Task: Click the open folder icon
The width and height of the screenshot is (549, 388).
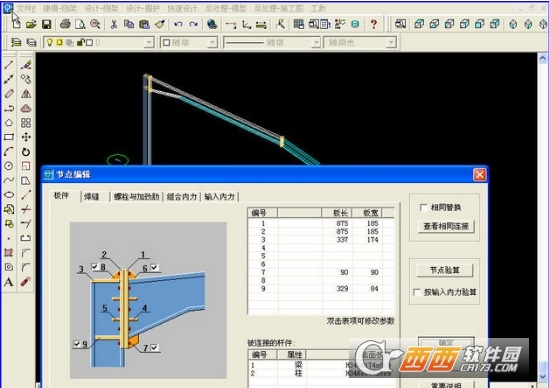Action: click(31, 24)
